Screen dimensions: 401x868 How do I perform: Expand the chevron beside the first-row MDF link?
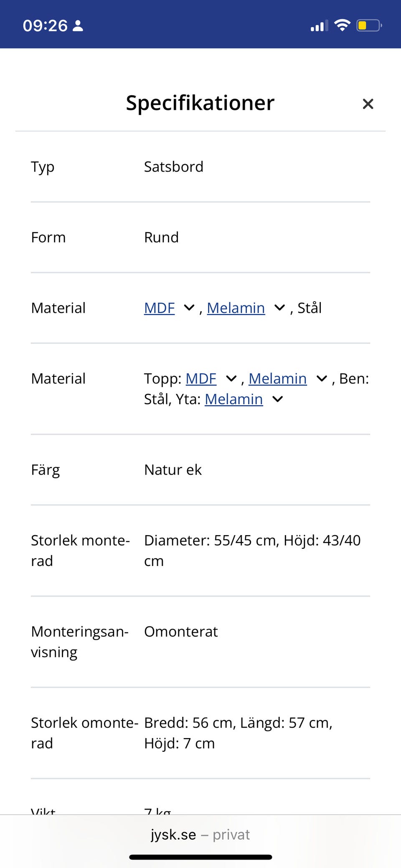[189, 308]
